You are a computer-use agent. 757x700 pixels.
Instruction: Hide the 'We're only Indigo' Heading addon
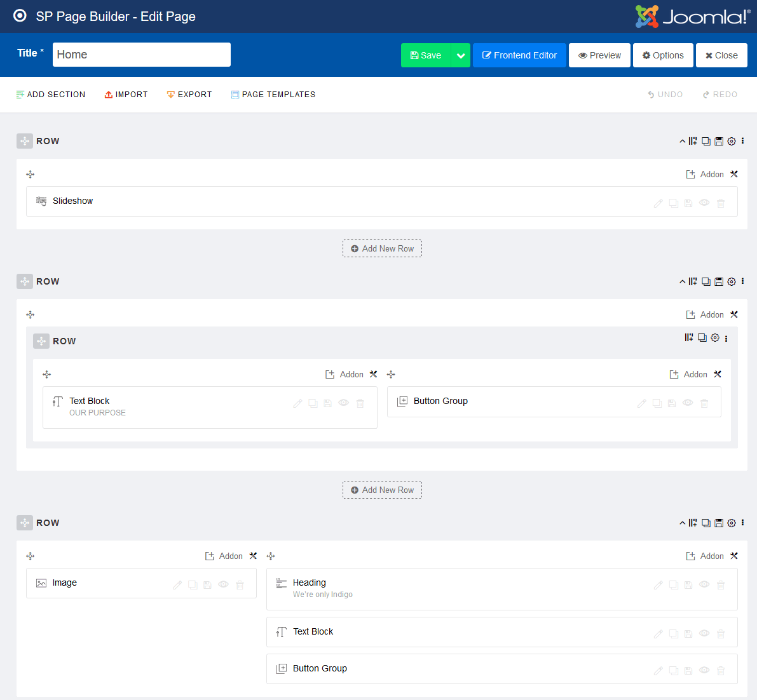click(704, 584)
